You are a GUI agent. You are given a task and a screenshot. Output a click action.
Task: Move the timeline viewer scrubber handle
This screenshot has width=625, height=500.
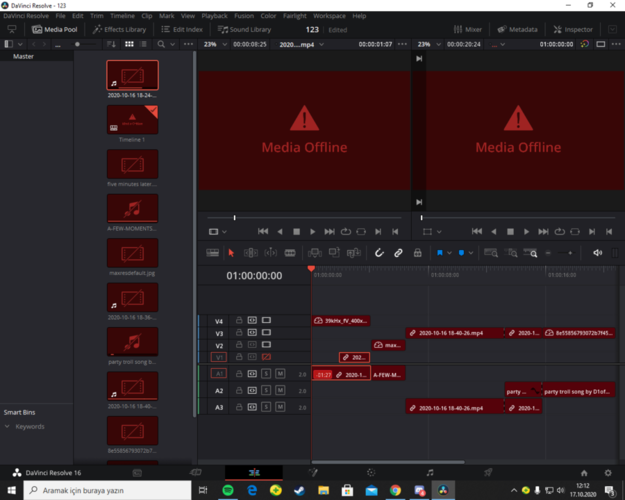(x=421, y=218)
